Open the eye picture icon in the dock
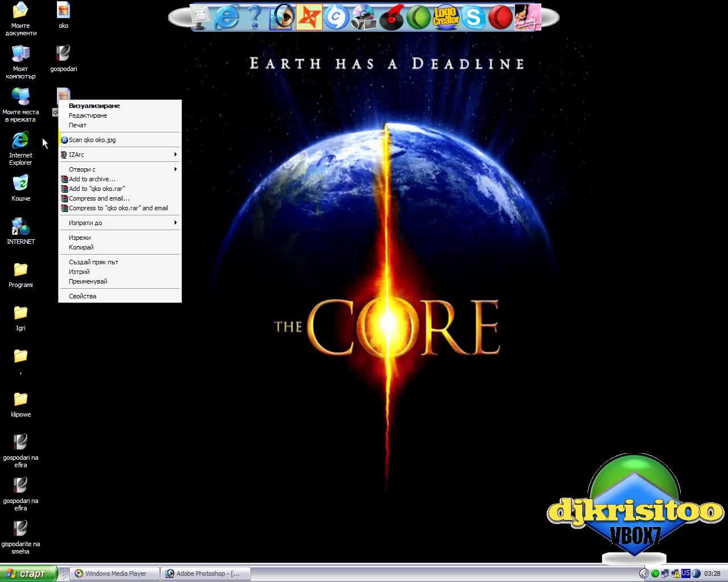 (x=282, y=17)
